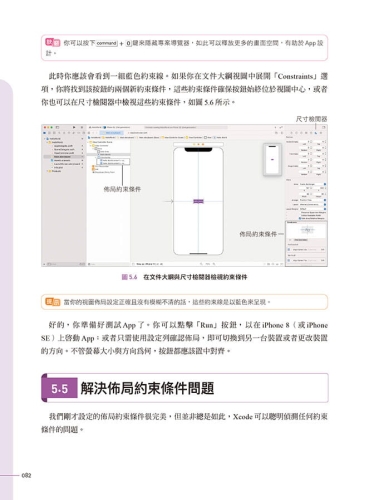Collapse the HelloWorld project disclosure triangle
Viewport: 369px width, 500px height.
[x=45, y=139]
